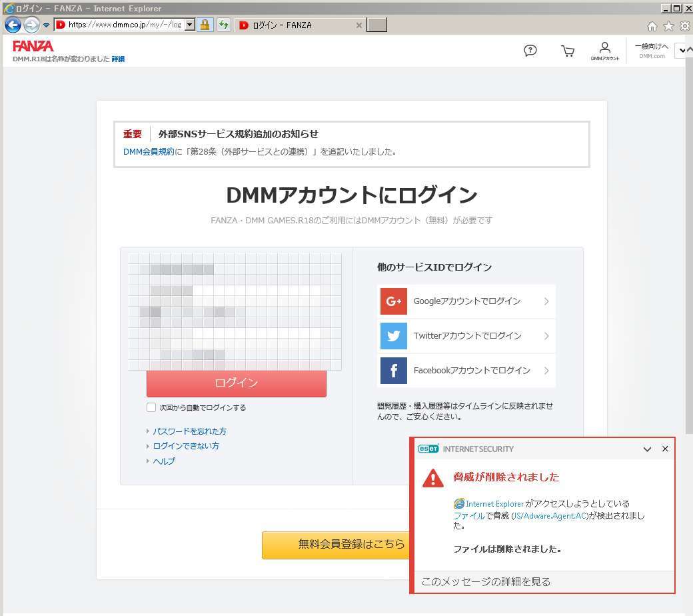Open the パスワードを忘れた方 link
This screenshot has height=616, width=693.
pos(190,431)
